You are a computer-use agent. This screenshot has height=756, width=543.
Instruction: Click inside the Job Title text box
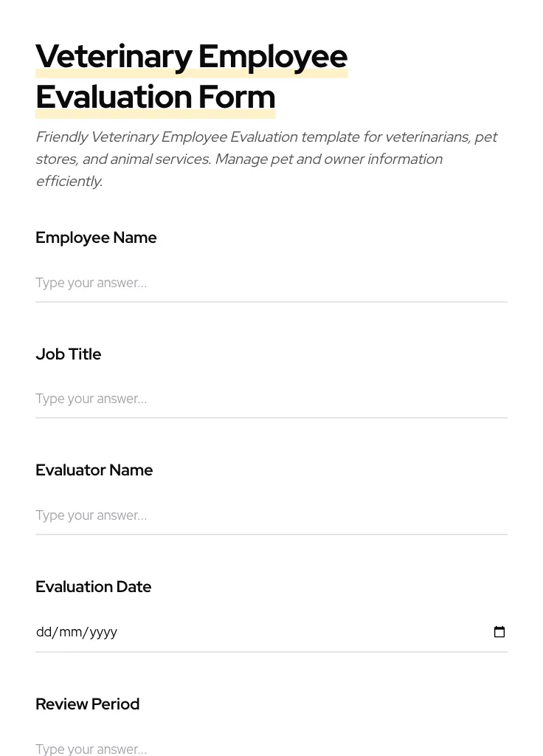tap(221, 399)
